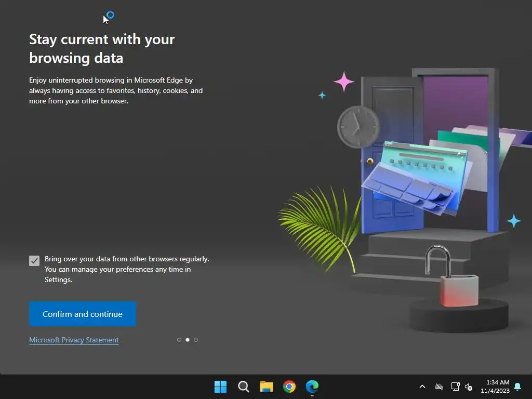
Task: Open Google Chrome from taskbar
Action: coord(289,387)
